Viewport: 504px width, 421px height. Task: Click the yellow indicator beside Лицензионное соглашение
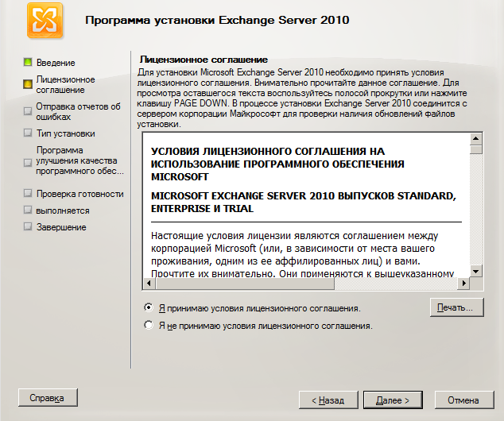(x=28, y=84)
